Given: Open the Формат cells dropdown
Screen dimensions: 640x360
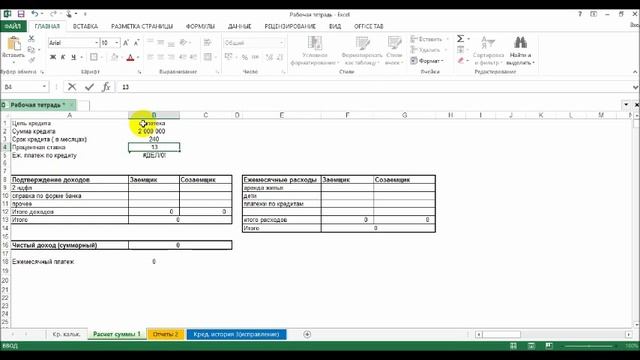Looking at the screenshot, I should [x=427, y=61].
